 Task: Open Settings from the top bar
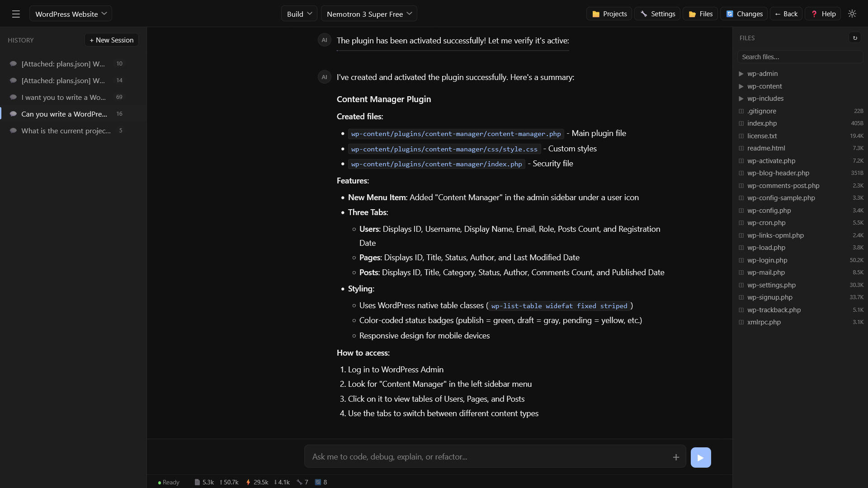(x=657, y=14)
